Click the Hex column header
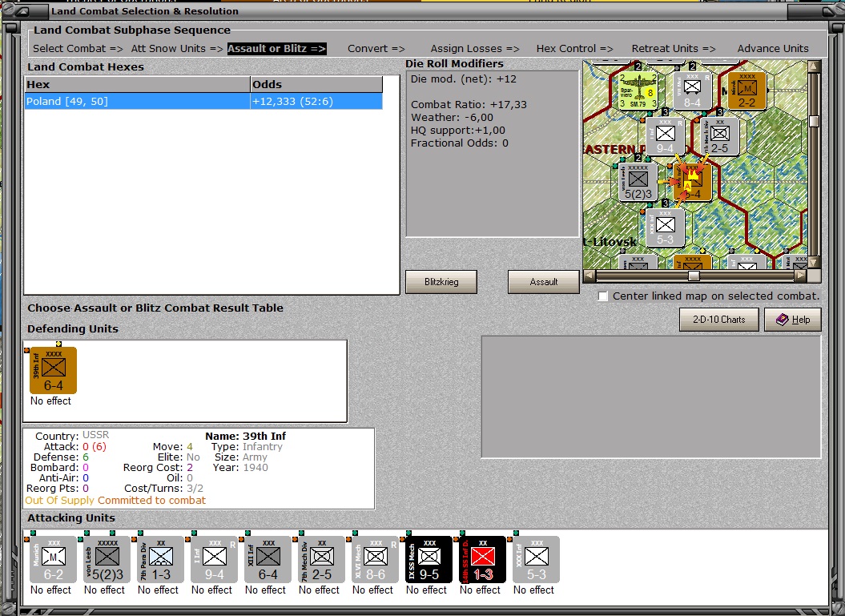The height and width of the screenshot is (616, 845). (x=138, y=84)
